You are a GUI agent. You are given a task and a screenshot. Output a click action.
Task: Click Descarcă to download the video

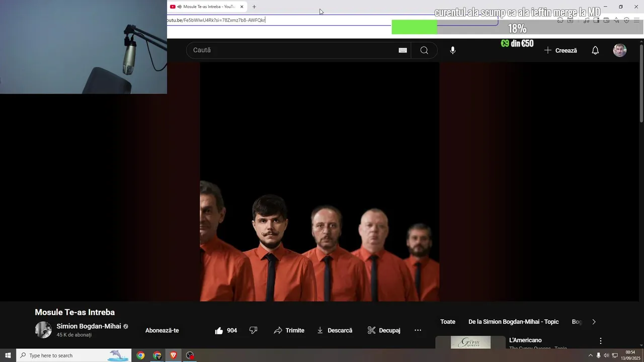(335, 330)
